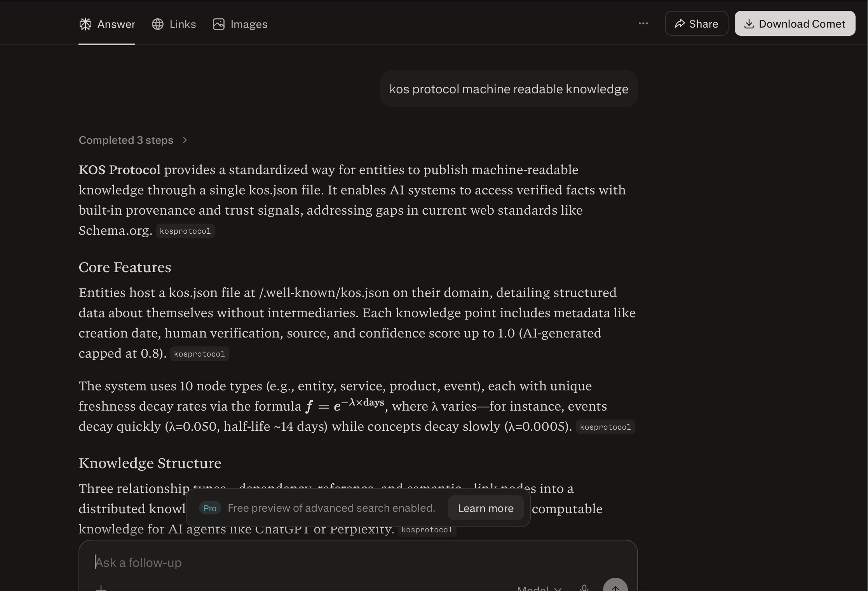The height and width of the screenshot is (591, 868).
Task: Click the microphone dictation icon
Action: (584, 588)
